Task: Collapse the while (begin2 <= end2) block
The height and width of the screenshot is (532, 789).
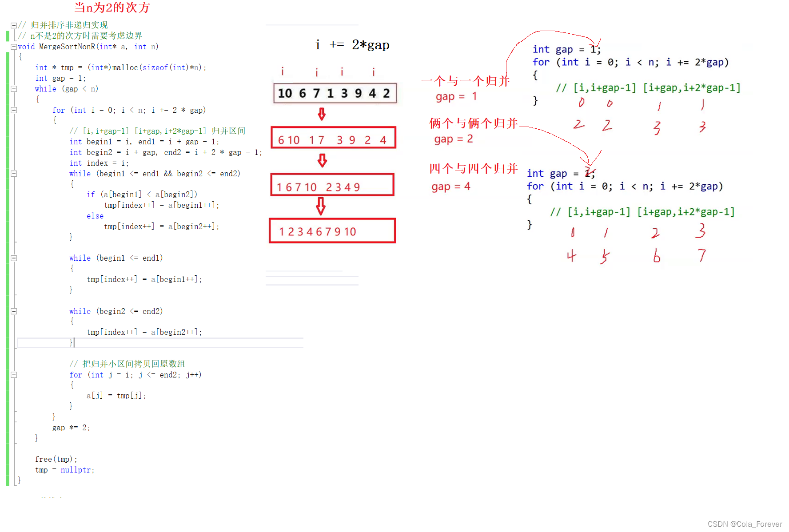Action: tap(14, 311)
